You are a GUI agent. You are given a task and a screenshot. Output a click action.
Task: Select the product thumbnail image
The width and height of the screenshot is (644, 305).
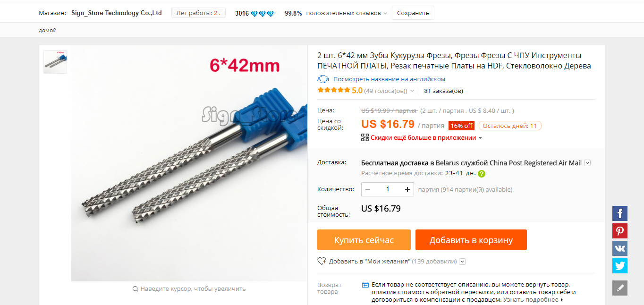pos(55,62)
